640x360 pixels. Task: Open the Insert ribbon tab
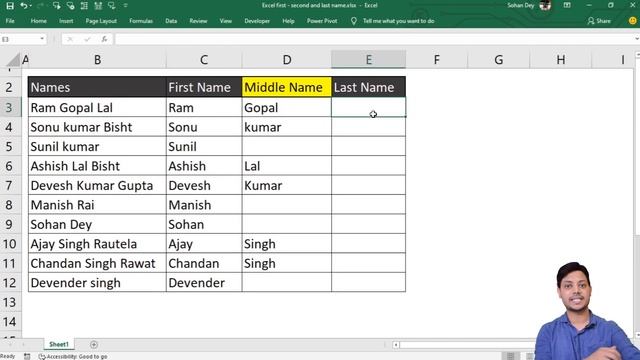[66, 21]
